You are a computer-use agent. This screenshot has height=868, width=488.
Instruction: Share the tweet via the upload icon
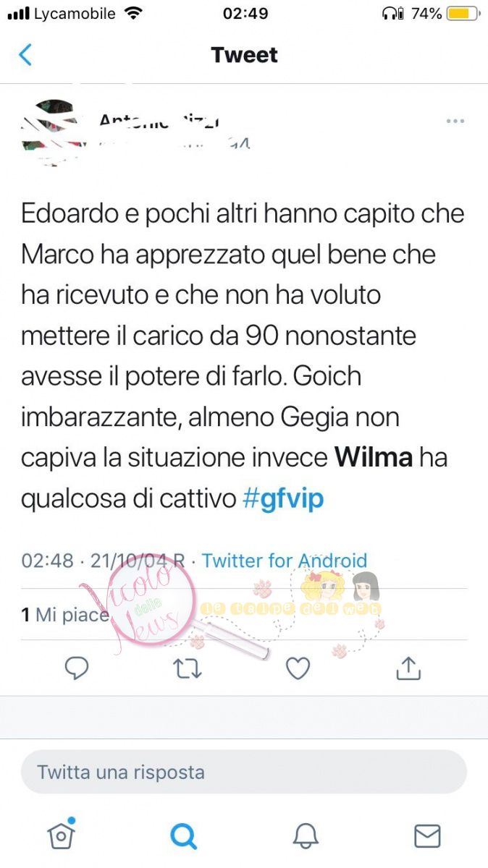click(408, 668)
